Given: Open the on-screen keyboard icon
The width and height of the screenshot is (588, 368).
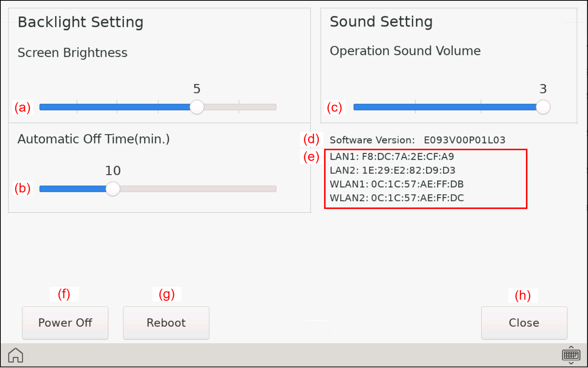Looking at the screenshot, I should tap(571, 355).
